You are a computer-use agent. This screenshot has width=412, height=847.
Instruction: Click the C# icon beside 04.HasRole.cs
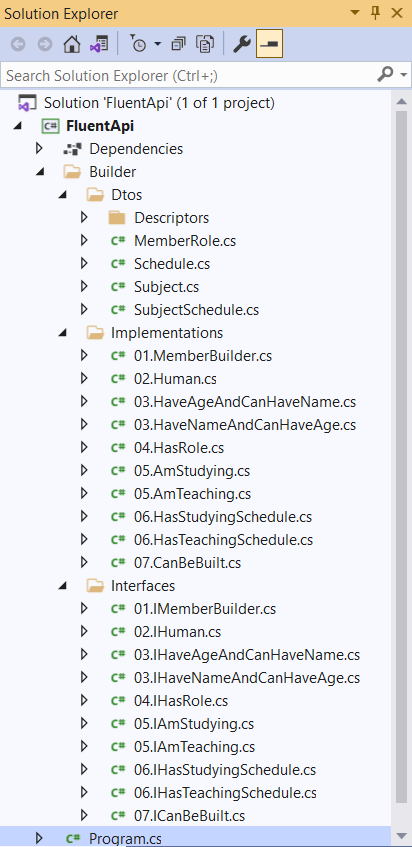118,448
